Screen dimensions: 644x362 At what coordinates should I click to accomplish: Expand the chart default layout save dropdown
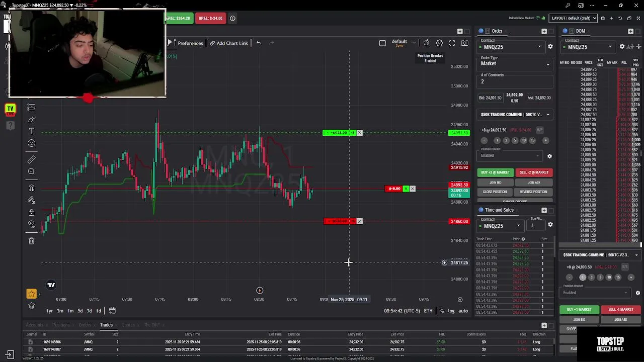[x=414, y=43]
